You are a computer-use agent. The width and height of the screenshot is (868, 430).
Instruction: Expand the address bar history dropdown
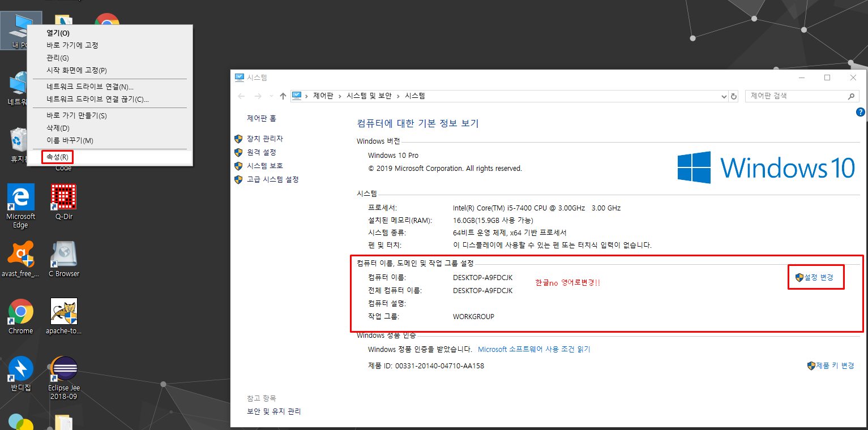tap(724, 96)
